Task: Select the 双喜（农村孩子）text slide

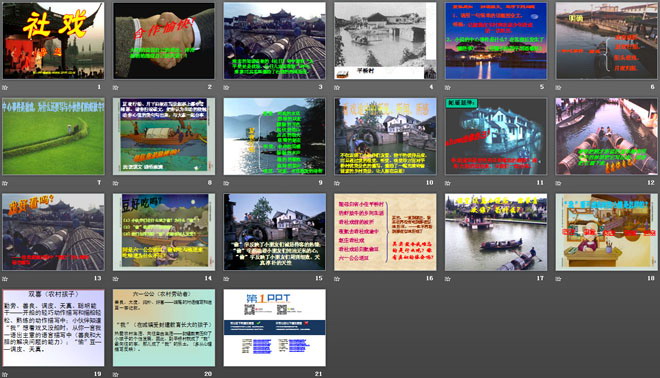Action: 53,327
